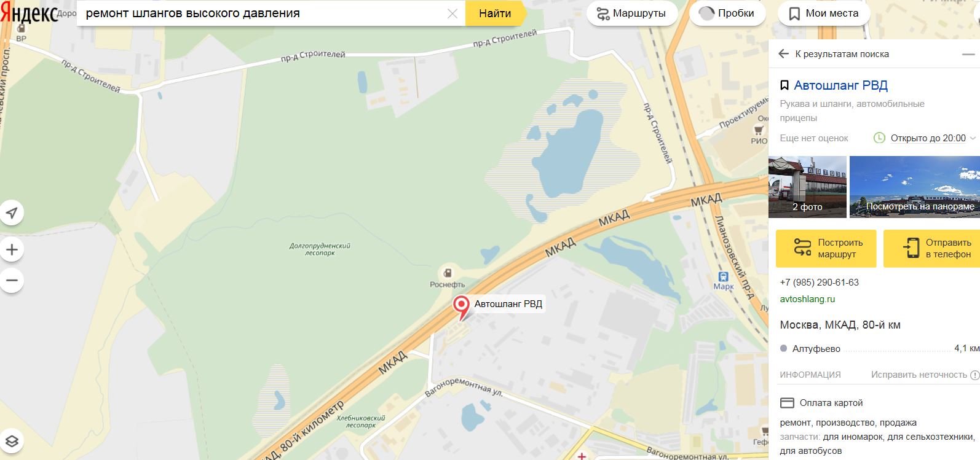Zoom out with the minus button
The width and height of the screenshot is (980, 460).
pyautogui.click(x=12, y=281)
